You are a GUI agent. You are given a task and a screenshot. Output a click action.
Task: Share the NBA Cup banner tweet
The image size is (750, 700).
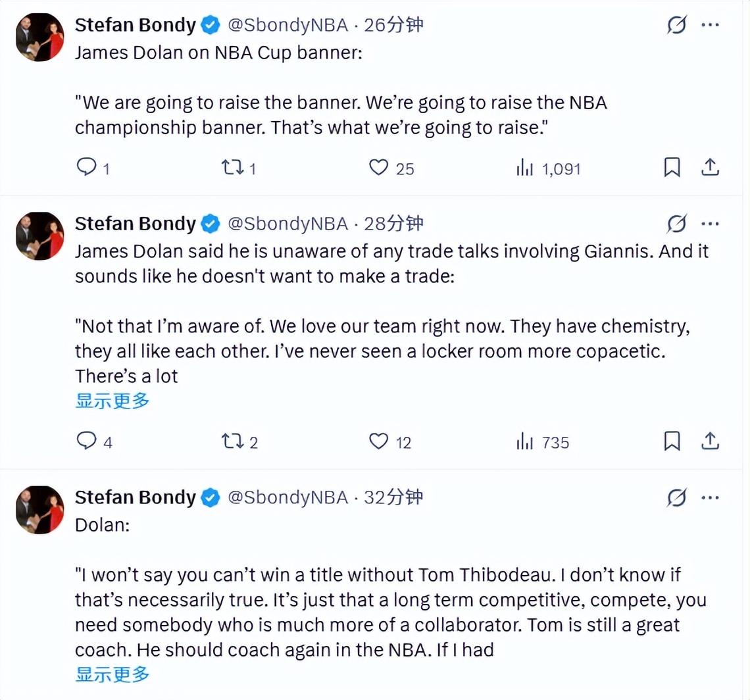[x=711, y=168]
